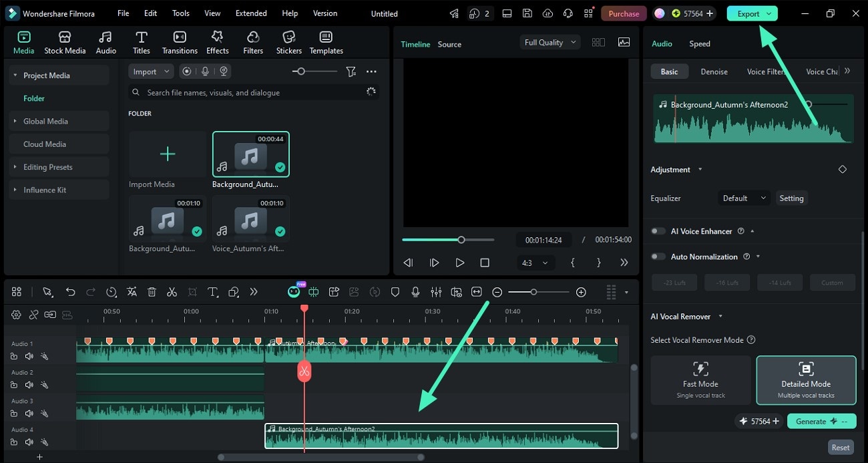The height and width of the screenshot is (463, 868).
Task: Show more timeline tools with chevrons
Action: tap(254, 292)
